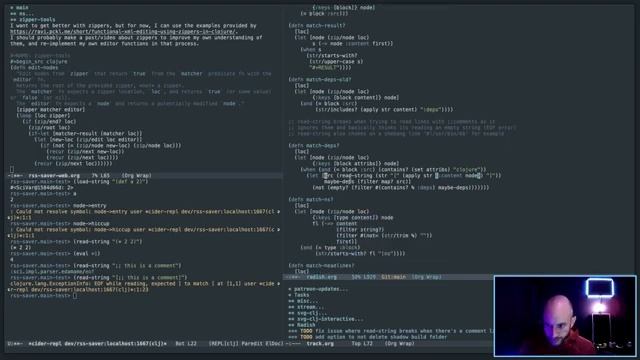Click the 'REPL[clj]' mode indicator
Viewport: 640px width, 360px height.
(224, 344)
